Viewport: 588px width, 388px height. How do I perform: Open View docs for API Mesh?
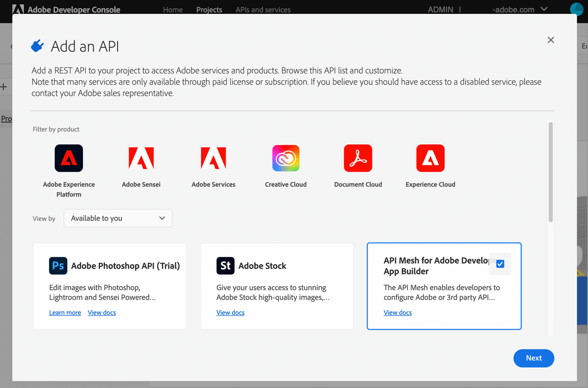[398, 313]
